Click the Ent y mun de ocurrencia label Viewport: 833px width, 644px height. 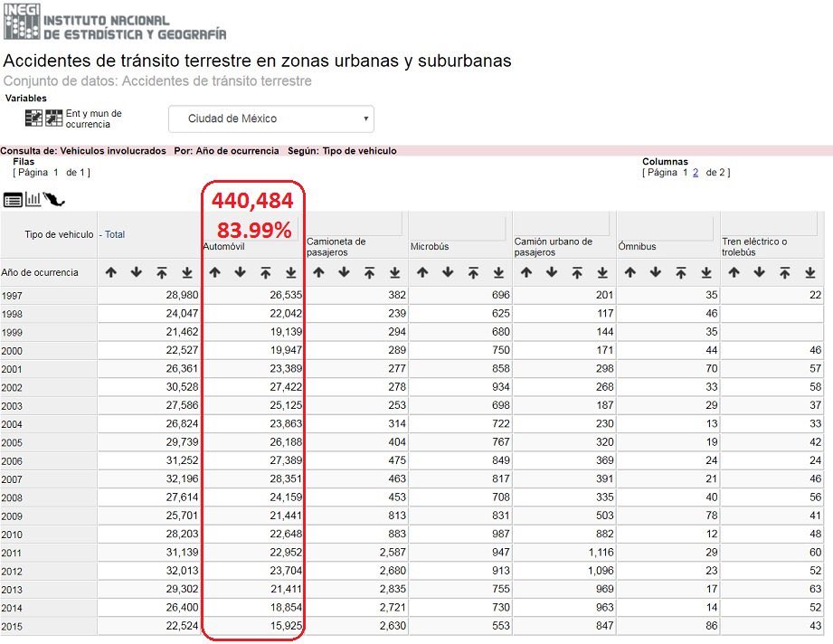click(x=93, y=118)
